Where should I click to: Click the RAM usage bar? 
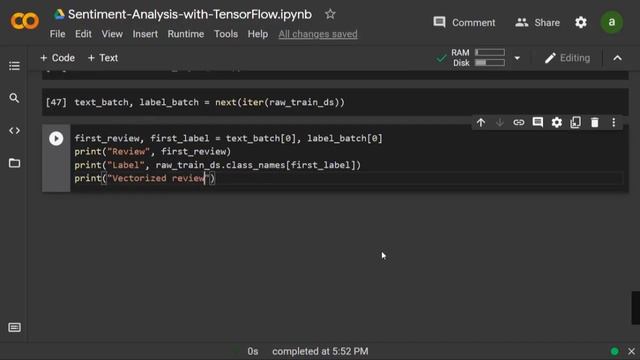pyautogui.click(x=490, y=52)
